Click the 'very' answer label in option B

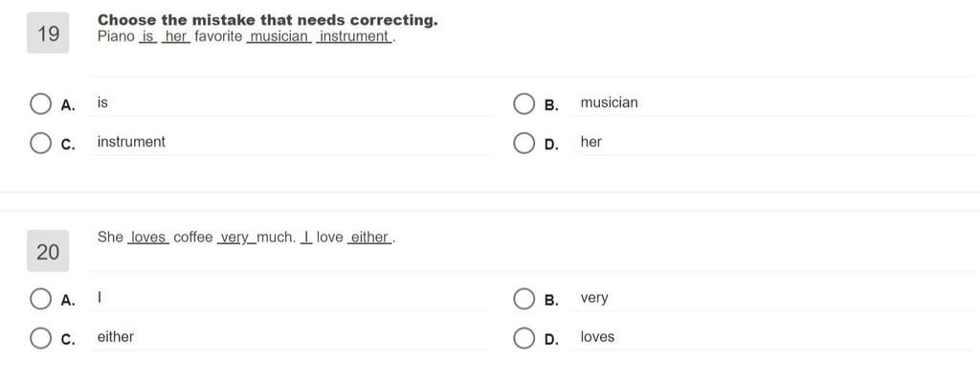593,298
